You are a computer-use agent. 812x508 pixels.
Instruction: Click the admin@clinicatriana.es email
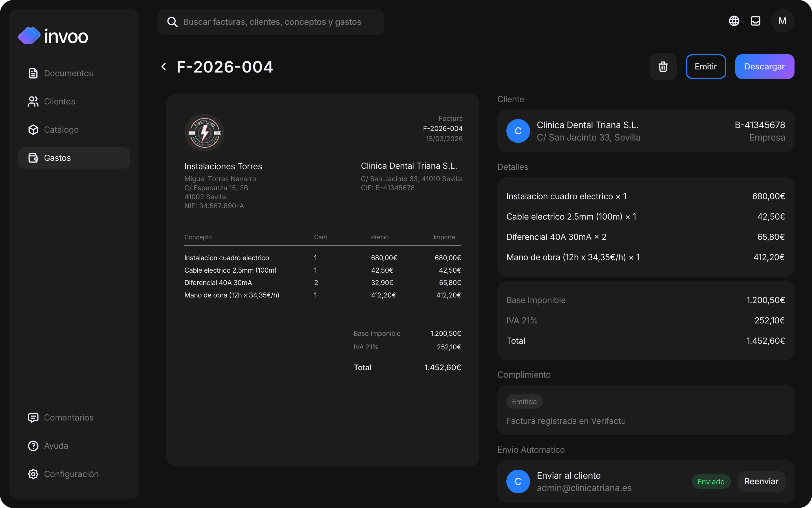click(584, 488)
